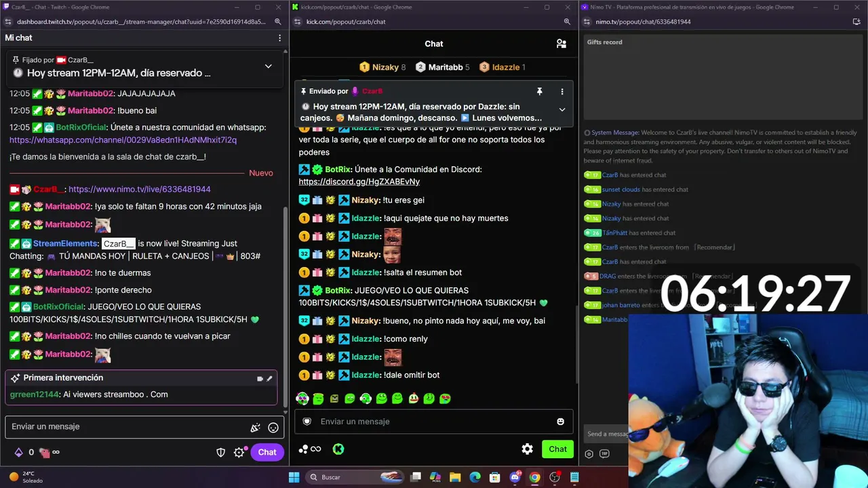This screenshot has height=488, width=868.
Task: Open Discord from the taskbar
Action: (x=515, y=477)
